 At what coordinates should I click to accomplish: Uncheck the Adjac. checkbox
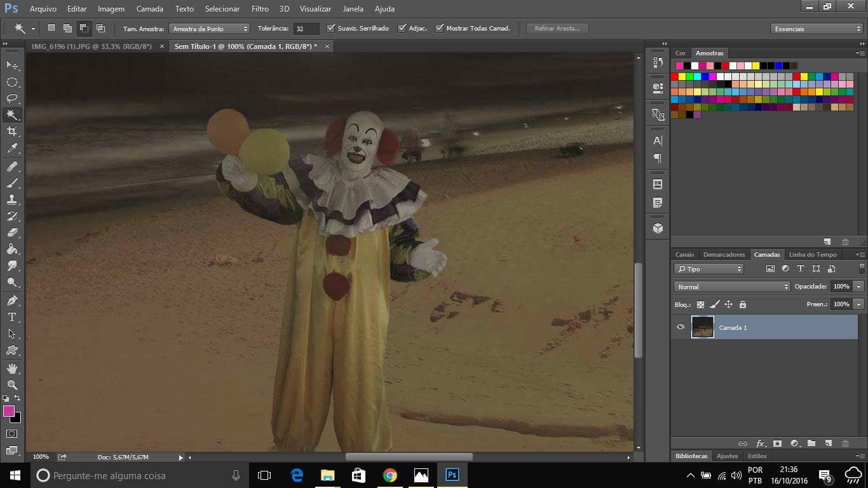(x=402, y=29)
